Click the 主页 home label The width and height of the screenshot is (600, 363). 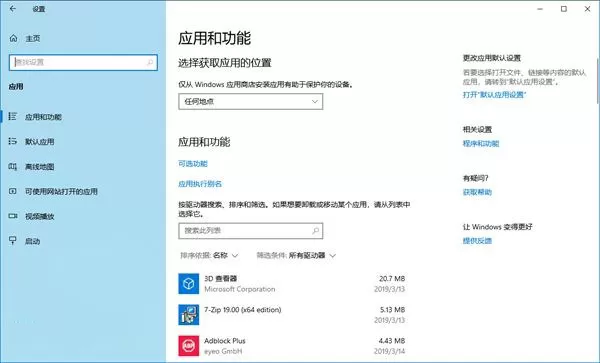(x=33, y=39)
